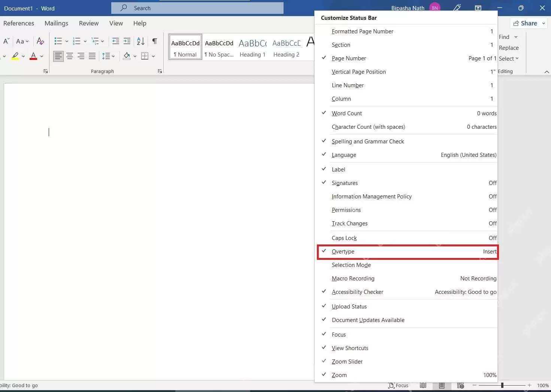
Task: Uncheck Word Count in status bar menu
Action: click(407, 113)
